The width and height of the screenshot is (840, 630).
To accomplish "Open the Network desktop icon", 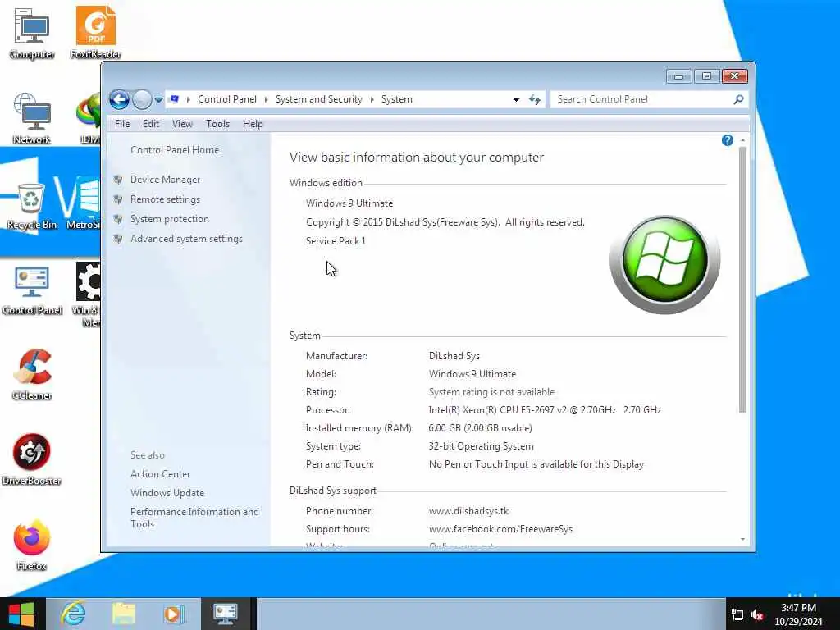I will [x=32, y=118].
